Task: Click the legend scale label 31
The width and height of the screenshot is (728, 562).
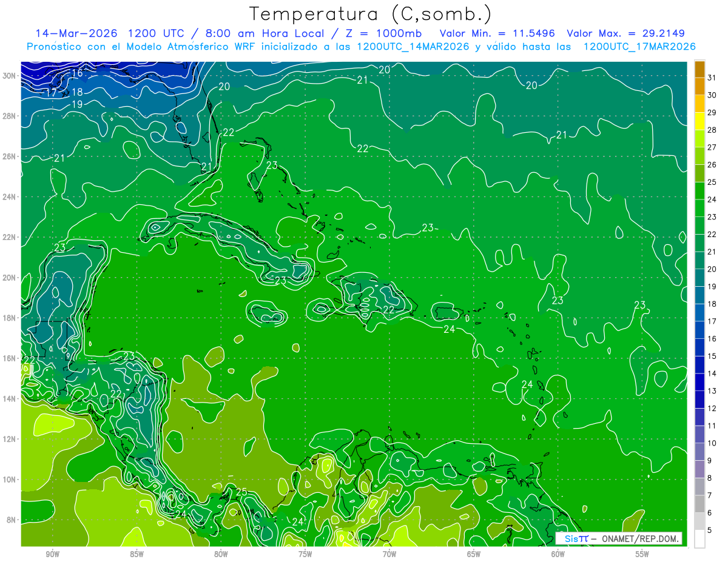Action: (712, 78)
